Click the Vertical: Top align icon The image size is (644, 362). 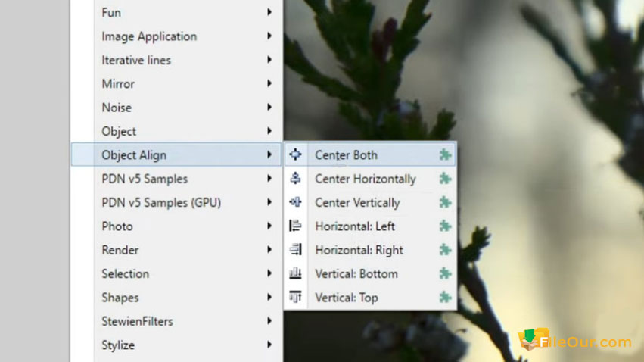(295, 297)
